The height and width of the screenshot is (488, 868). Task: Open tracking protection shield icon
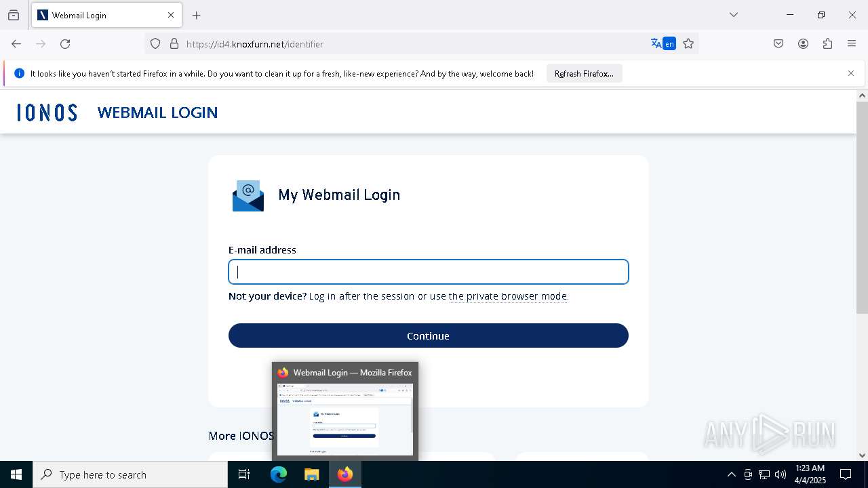pos(155,44)
